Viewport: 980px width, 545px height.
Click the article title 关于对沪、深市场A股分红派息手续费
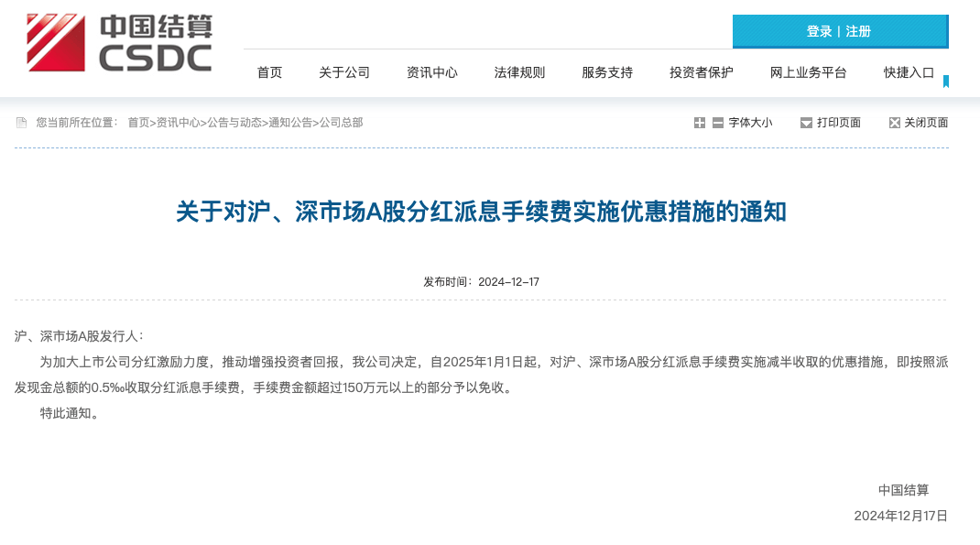click(481, 212)
